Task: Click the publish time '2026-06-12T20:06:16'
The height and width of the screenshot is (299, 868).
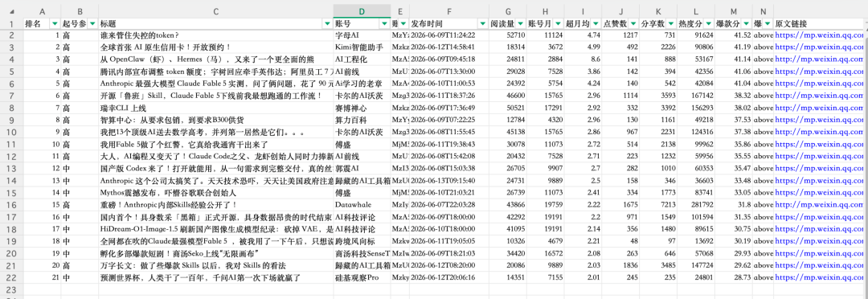Action: 449,277
